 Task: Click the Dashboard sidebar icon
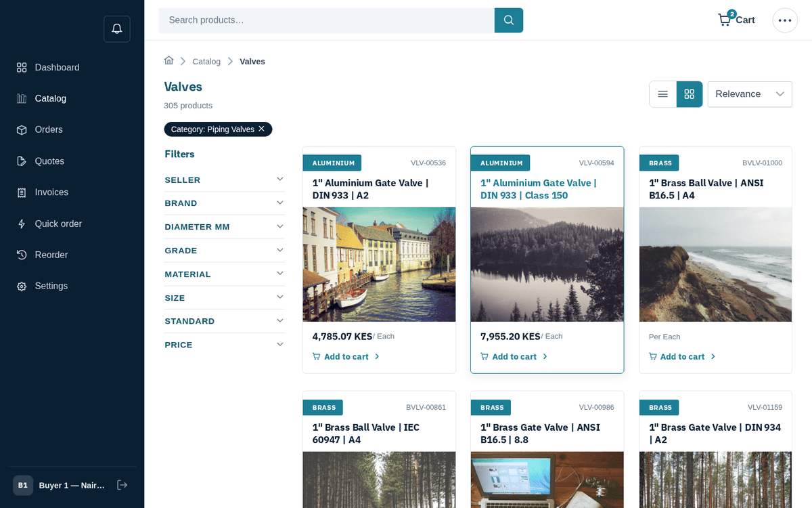point(22,68)
